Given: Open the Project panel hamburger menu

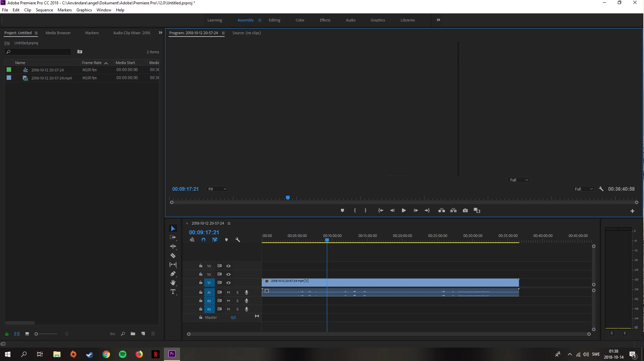Looking at the screenshot, I should coord(36,33).
